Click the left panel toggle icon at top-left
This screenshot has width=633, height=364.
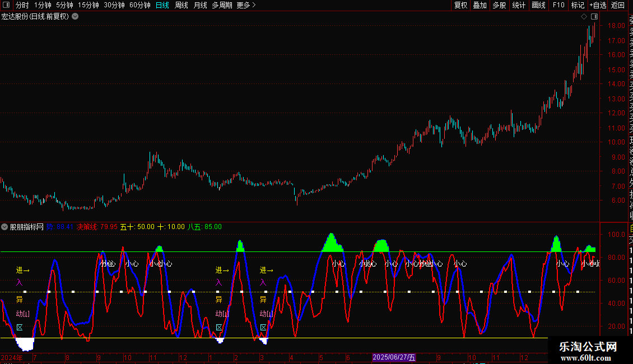[x=5, y=5]
